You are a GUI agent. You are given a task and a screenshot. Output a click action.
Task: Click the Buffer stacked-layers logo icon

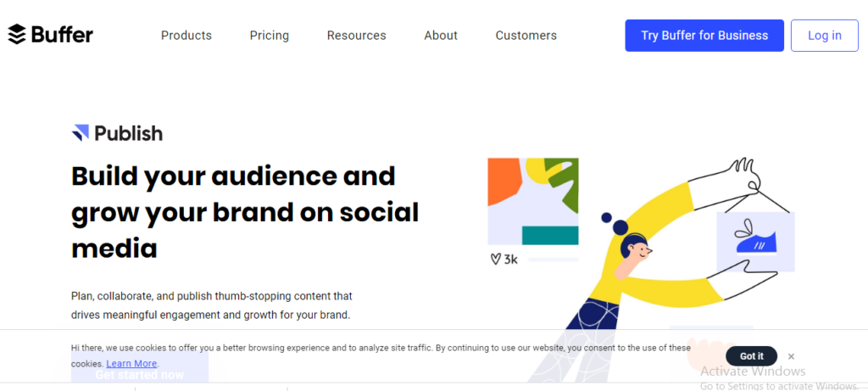tap(17, 35)
